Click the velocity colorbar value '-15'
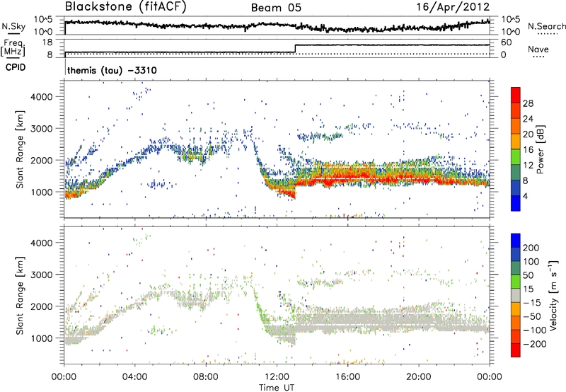 point(531,302)
